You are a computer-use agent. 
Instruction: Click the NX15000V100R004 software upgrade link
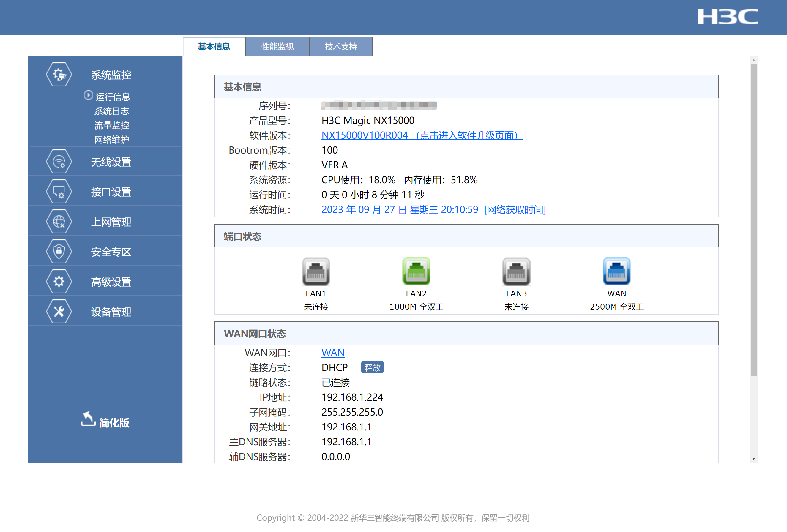click(x=422, y=135)
